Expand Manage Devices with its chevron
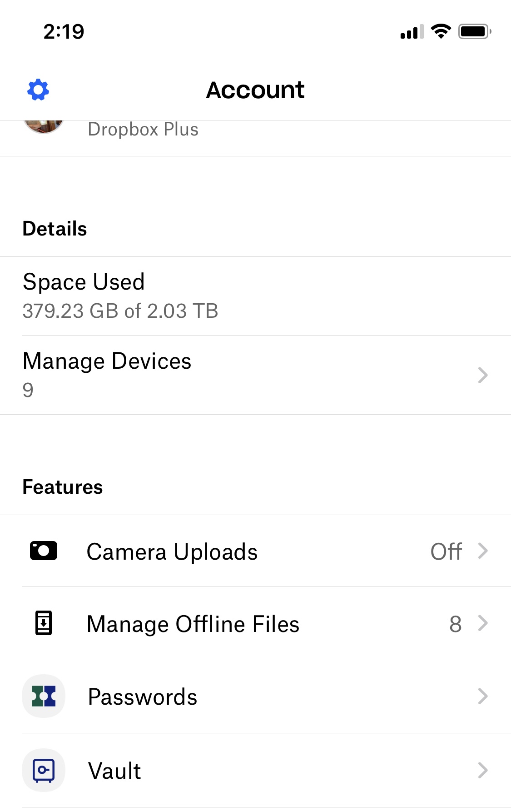The image size is (511, 812). [483, 375]
